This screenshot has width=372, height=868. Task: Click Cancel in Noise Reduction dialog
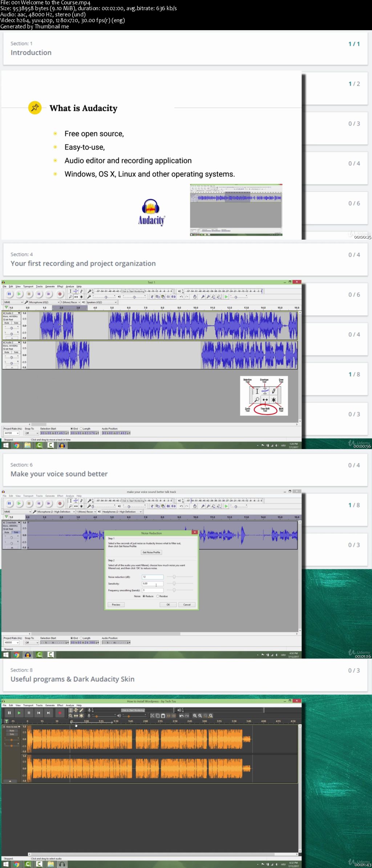187,605
